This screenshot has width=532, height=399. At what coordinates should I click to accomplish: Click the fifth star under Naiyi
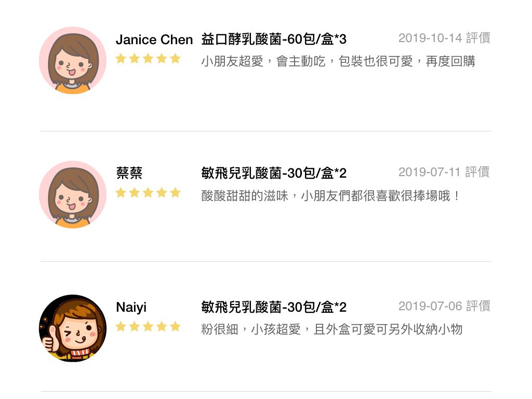click(175, 327)
